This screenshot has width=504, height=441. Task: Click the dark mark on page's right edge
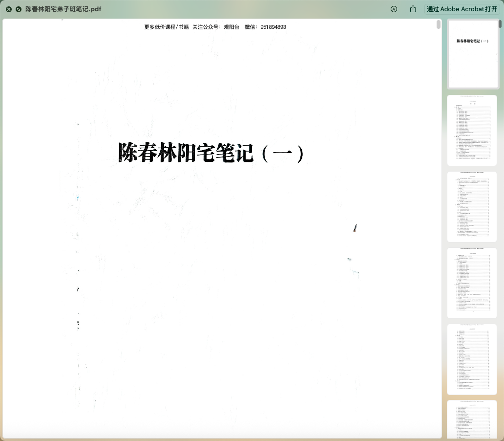pos(355,228)
